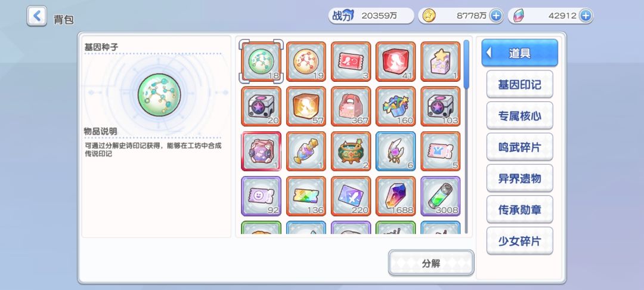Click the 分解 button
Image resolution: width=644 pixels, height=290 pixels.
(x=431, y=263)
